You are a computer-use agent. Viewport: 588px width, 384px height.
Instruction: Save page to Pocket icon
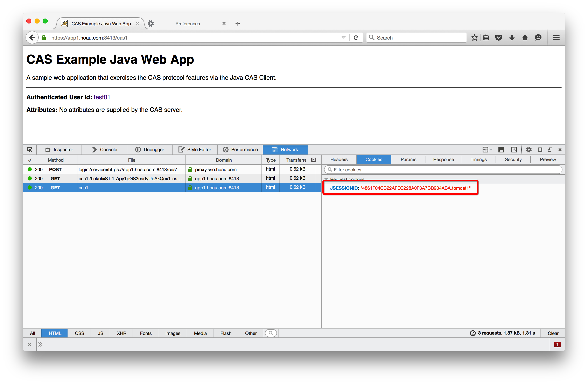coord(499,37)
